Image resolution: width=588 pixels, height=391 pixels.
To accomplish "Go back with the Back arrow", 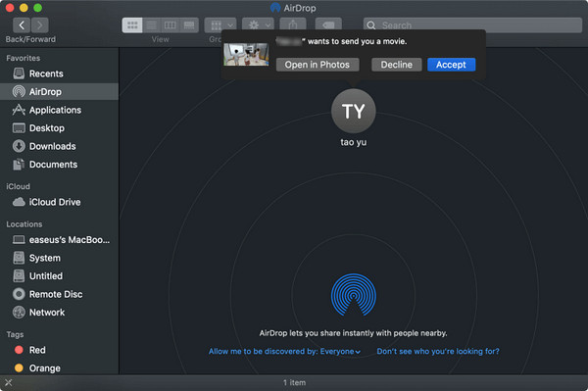I will click(x=22, y=25).
